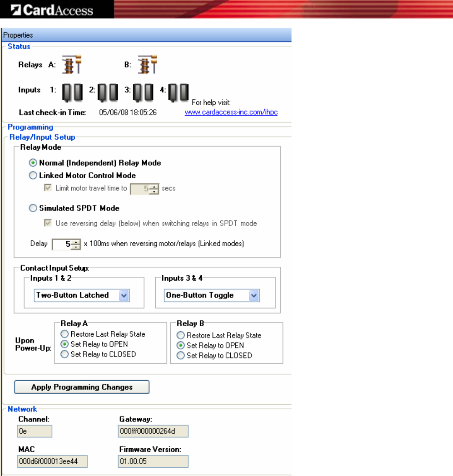
Task: Click the MAC address field
Action: point(52,461)
